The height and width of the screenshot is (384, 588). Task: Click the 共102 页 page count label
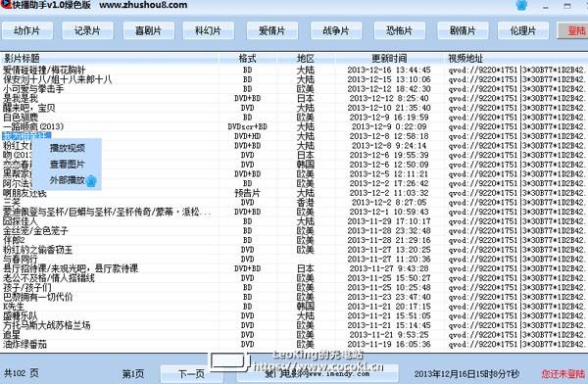[x=21, y=373]
